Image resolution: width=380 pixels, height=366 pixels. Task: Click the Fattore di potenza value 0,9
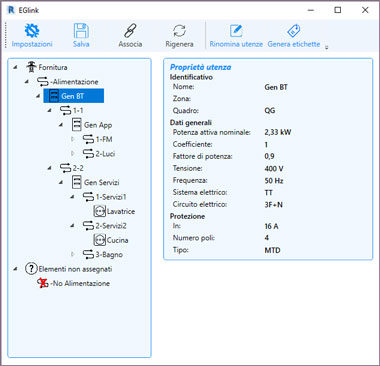(269, 156)
